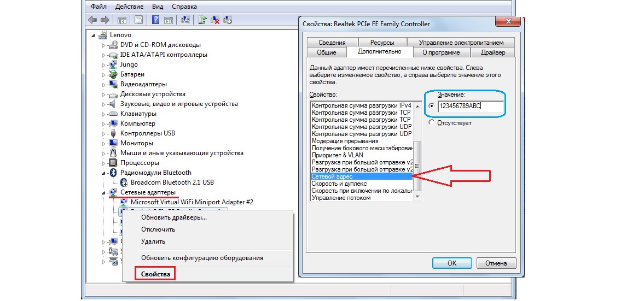This screenshot has height=301, width=644.
Task: Click the Uninstall device red X icon
Action: (x=216, y=20)
